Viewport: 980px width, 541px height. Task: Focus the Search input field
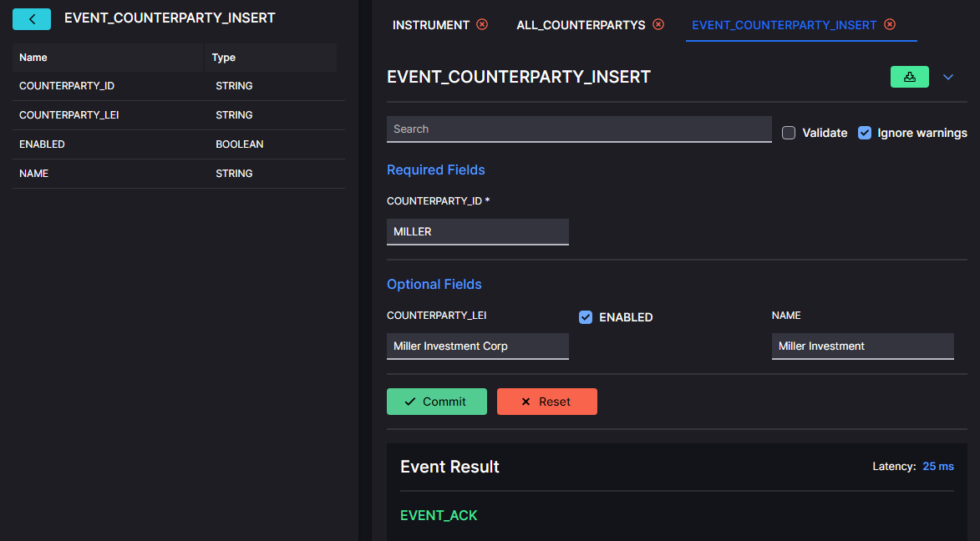(x=579, y=129)
